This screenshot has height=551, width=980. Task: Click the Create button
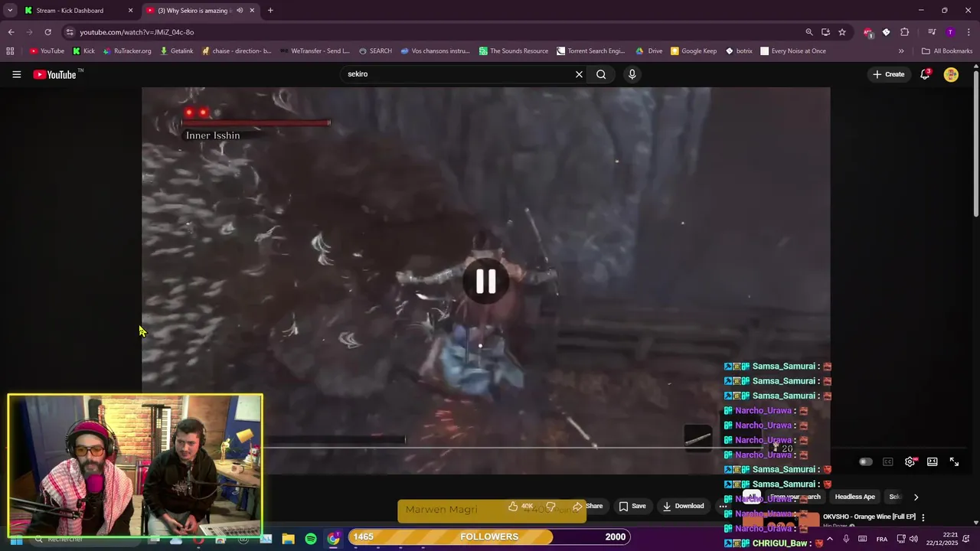pyautogui.click(x=888, y=74)
